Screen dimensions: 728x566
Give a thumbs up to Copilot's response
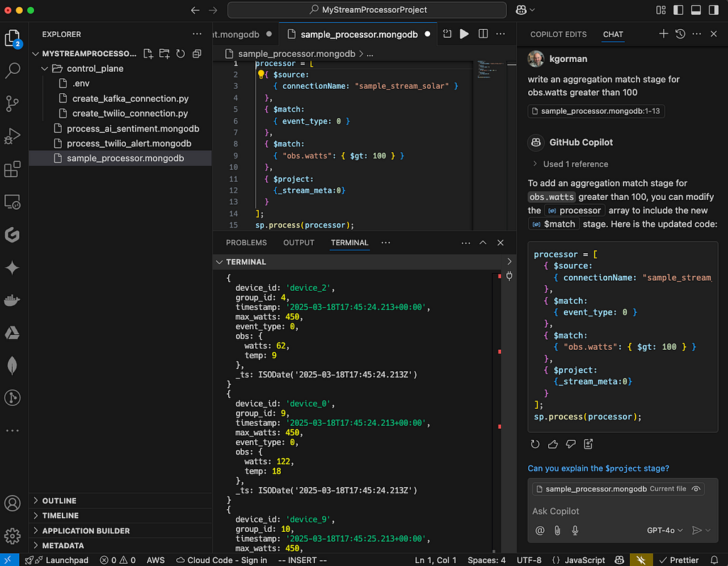(x=552, y=444)
